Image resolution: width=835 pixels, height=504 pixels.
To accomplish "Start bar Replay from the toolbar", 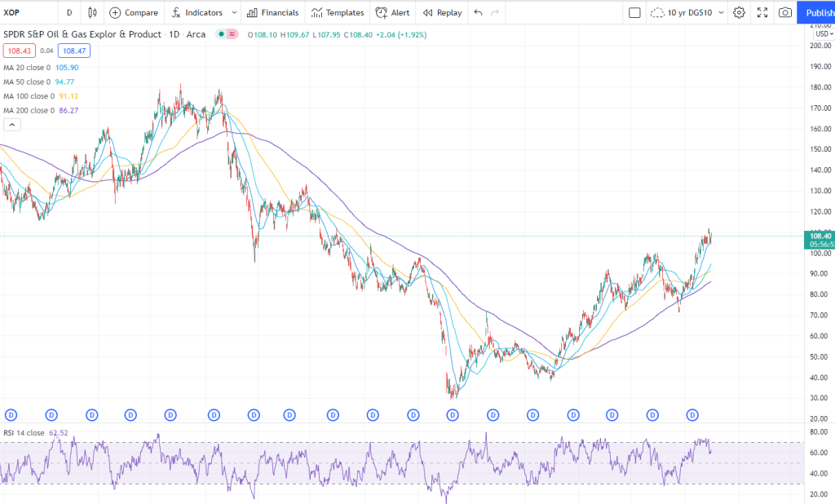I will coord(441,13).
